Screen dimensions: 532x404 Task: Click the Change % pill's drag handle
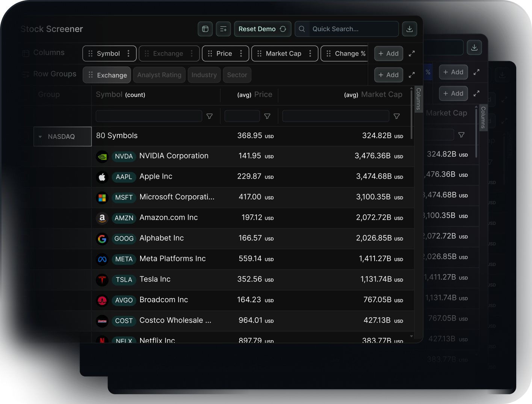[x=328, y=54]
